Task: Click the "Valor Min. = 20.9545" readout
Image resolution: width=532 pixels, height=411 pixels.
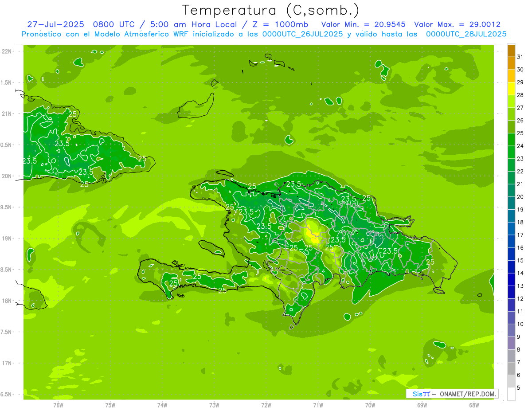Action: (x=364, y=24)
